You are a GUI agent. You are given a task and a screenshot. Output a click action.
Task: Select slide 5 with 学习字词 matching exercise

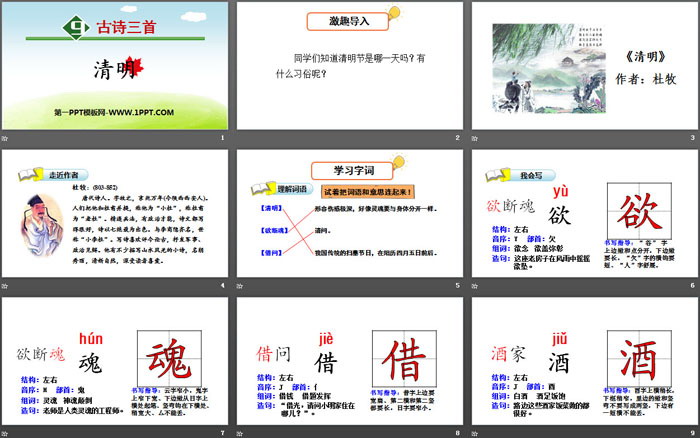coord(350,213)
